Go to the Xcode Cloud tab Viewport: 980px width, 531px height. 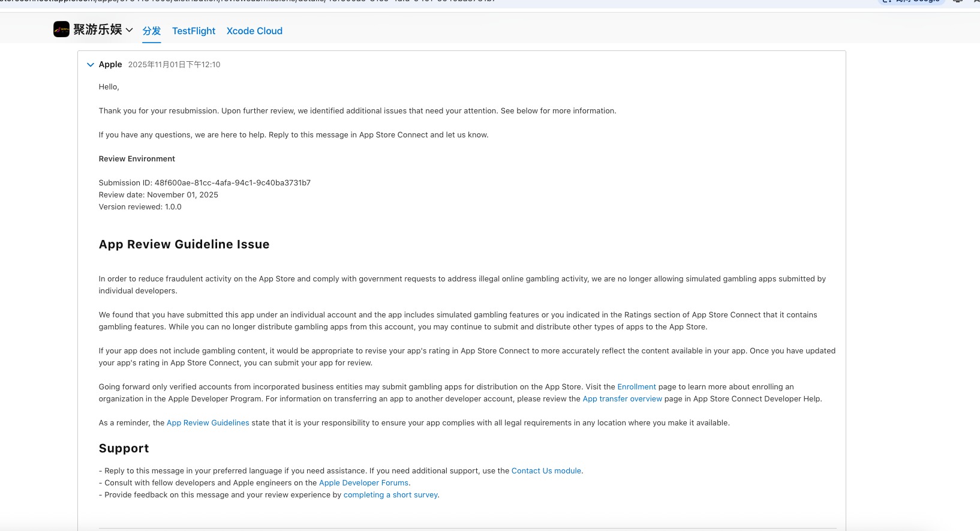254,31
